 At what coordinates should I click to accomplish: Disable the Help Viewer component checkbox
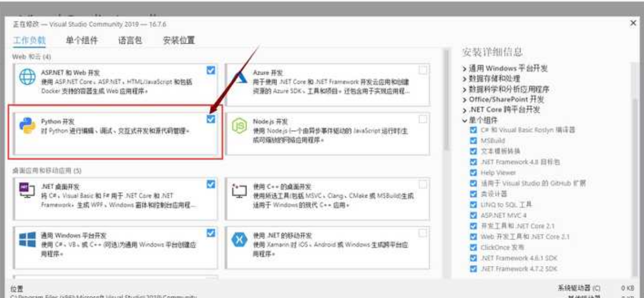(474, 172)
